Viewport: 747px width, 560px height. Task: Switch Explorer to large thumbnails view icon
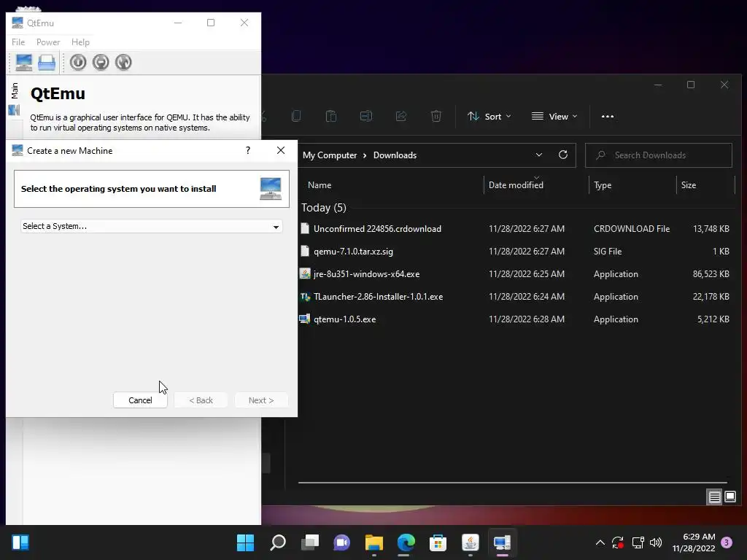tap(729, 497)
